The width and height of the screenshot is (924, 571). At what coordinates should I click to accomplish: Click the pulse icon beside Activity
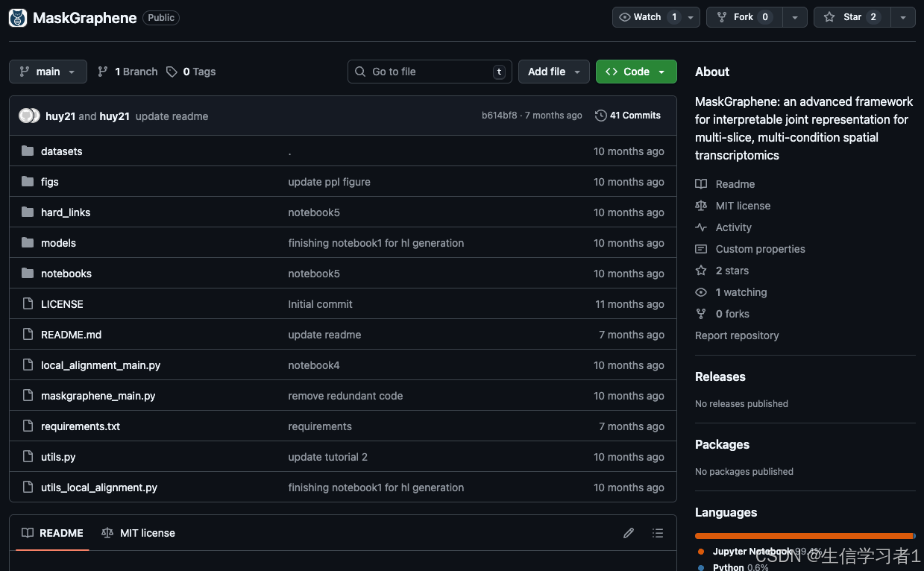click(701, 227)
